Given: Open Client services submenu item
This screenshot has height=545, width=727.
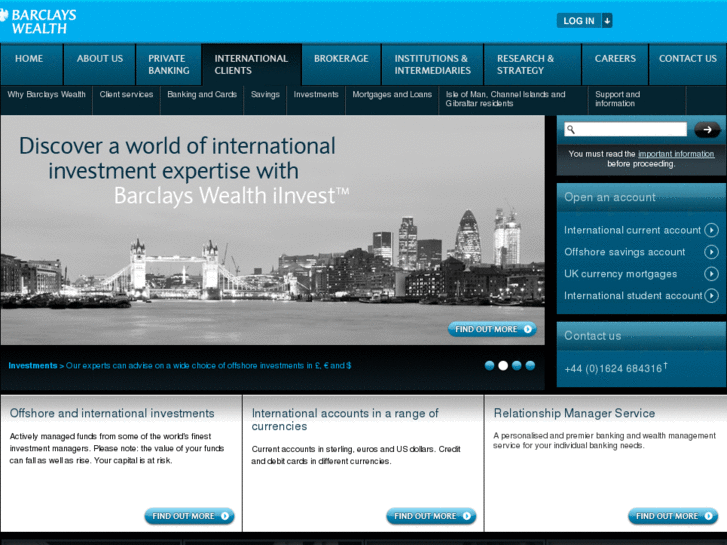Looking at the screenshot, I should coord(126,95).
